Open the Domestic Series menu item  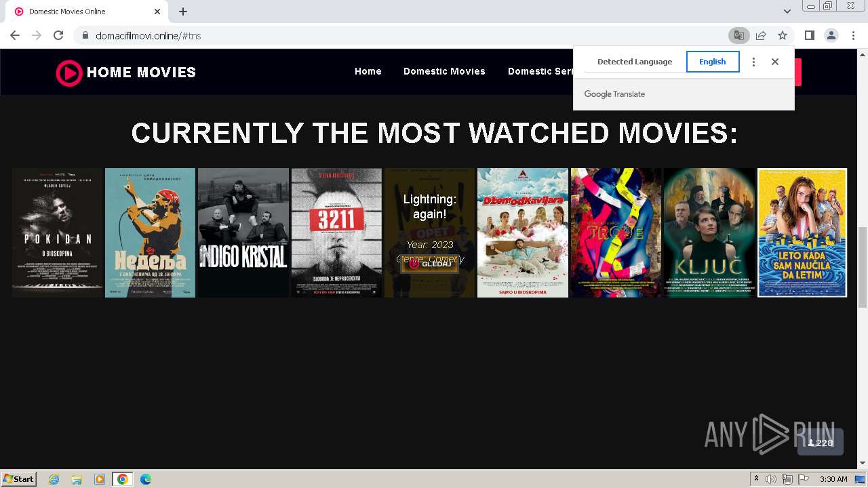[x=540, y=71]
